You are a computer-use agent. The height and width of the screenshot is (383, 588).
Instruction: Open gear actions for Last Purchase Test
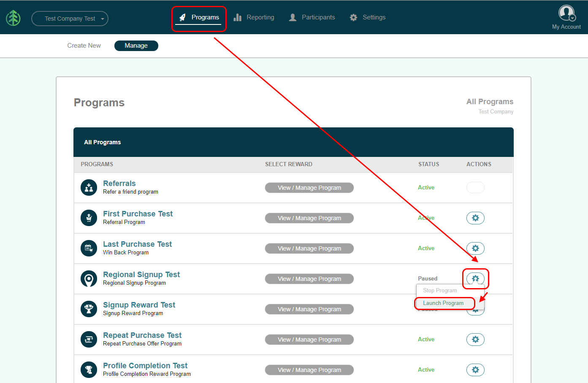click(475, 248)
